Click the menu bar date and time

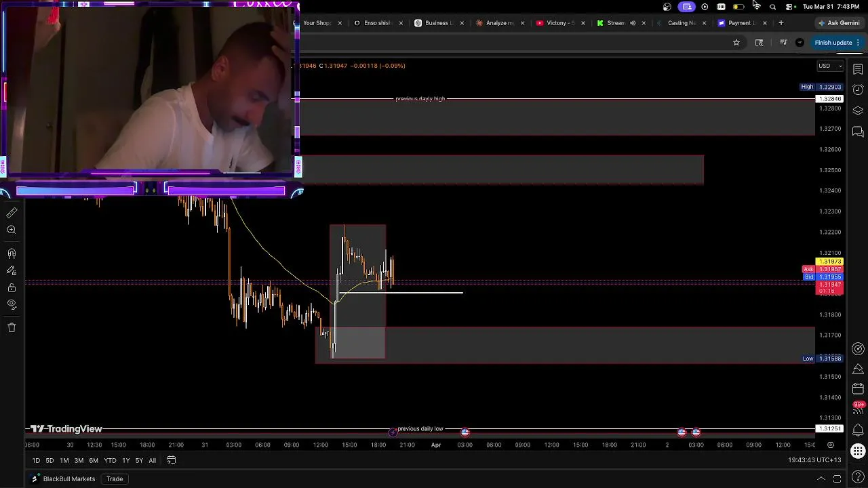click(x=831, y=7)
